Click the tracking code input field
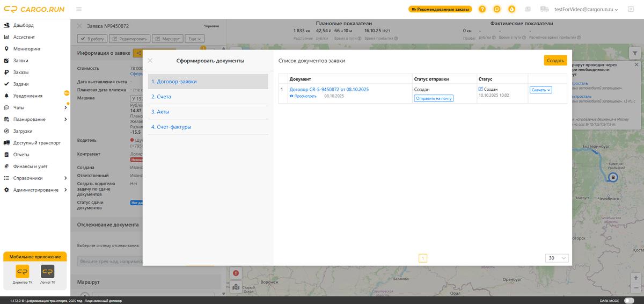 [x=109, y=262]
